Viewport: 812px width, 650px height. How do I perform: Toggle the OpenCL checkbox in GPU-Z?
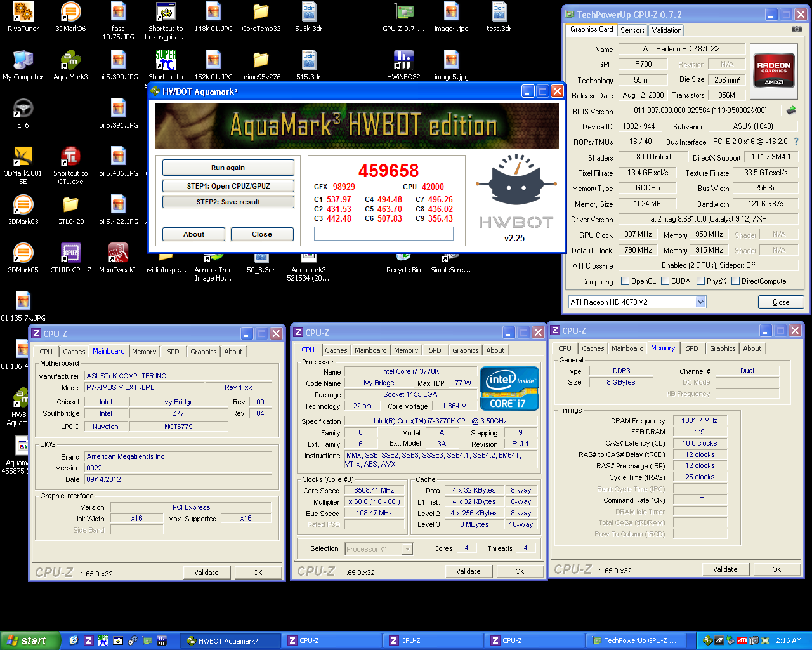coord(625,281)
